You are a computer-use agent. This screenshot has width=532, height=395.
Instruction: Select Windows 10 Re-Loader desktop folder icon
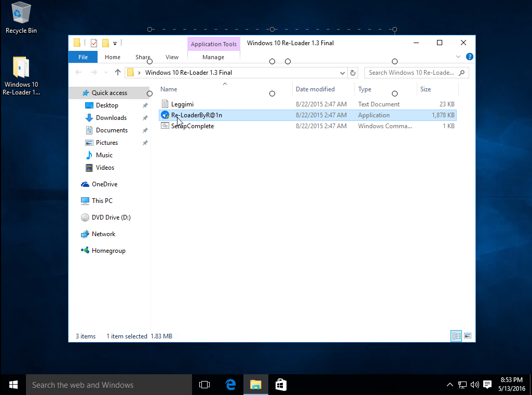tap(21, 76)
